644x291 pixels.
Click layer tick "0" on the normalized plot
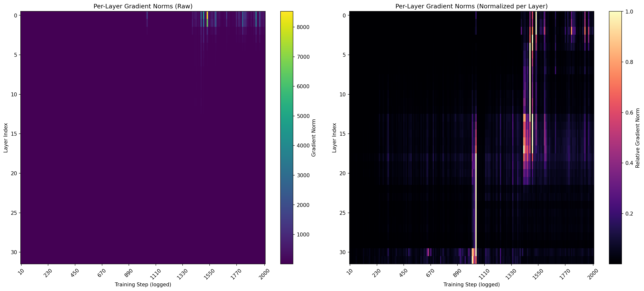coord(344,15)
